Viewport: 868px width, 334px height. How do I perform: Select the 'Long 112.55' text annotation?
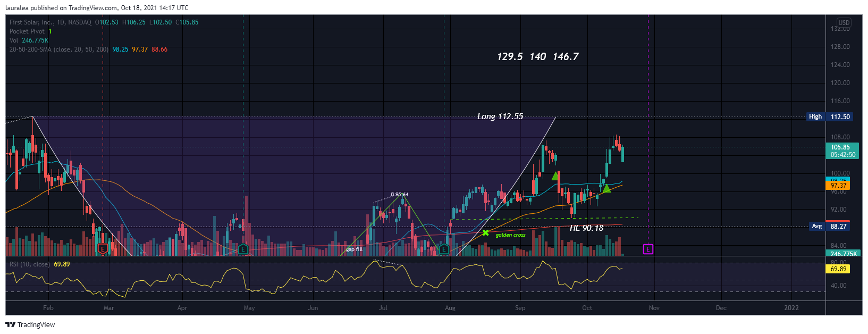pyautogui.click(x=500, y=116)
